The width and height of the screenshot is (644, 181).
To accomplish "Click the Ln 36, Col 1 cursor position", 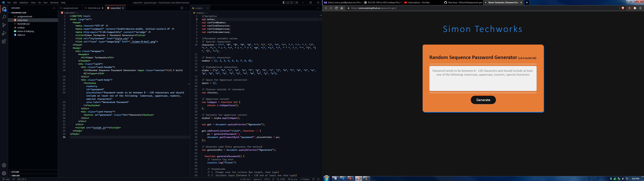I will tap(246, 179).
